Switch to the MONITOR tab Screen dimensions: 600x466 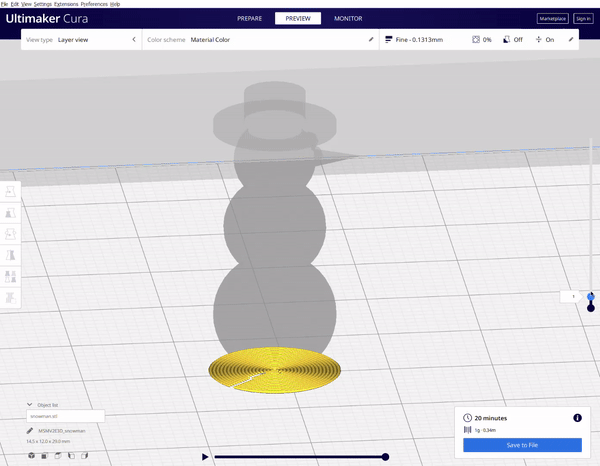click(348, 18)
